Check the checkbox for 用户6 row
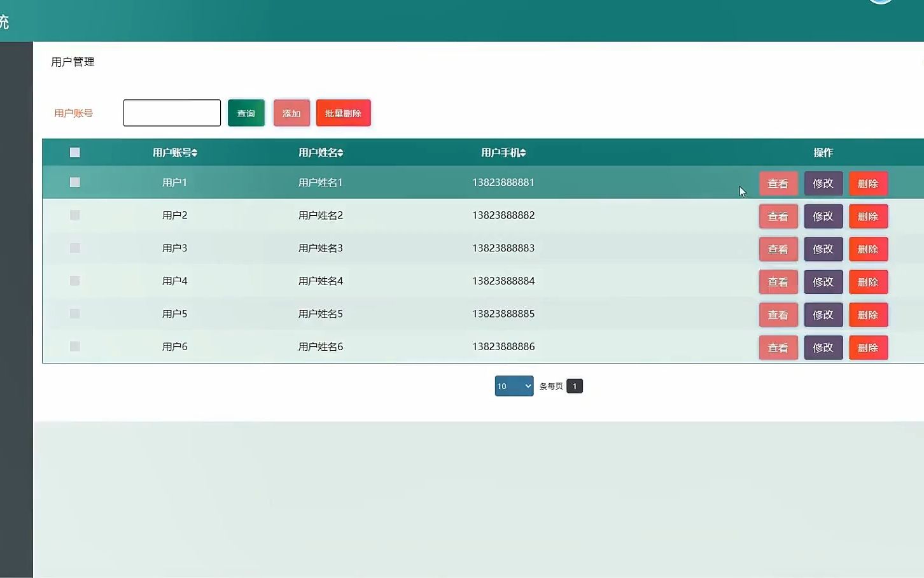The height and width of the screenshot is (578, 924). [74, 346]
